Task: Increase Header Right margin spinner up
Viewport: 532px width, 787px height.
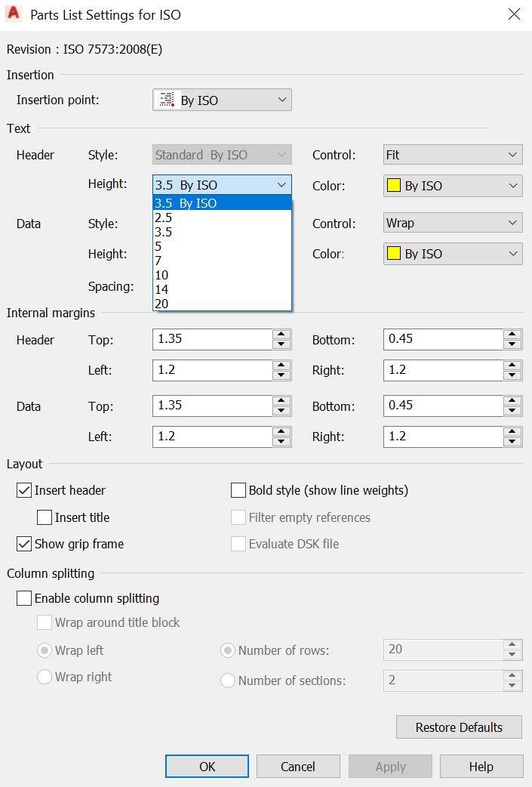Action: tap(512, 366)
